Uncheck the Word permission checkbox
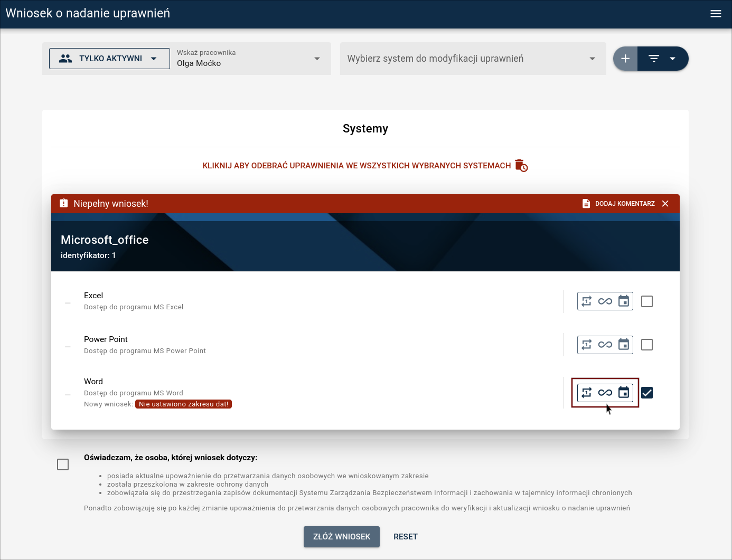Viewport: 732px width, 560px height. (647, 393)
